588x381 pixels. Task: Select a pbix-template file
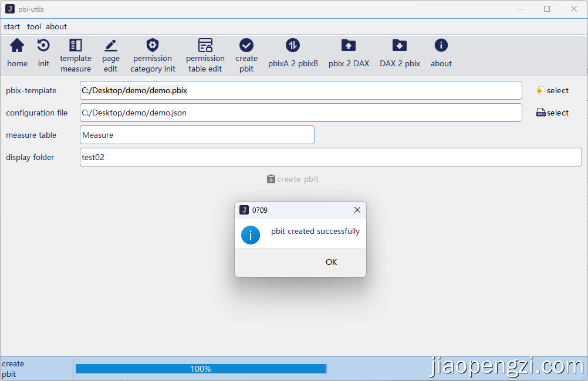[553, 90]
